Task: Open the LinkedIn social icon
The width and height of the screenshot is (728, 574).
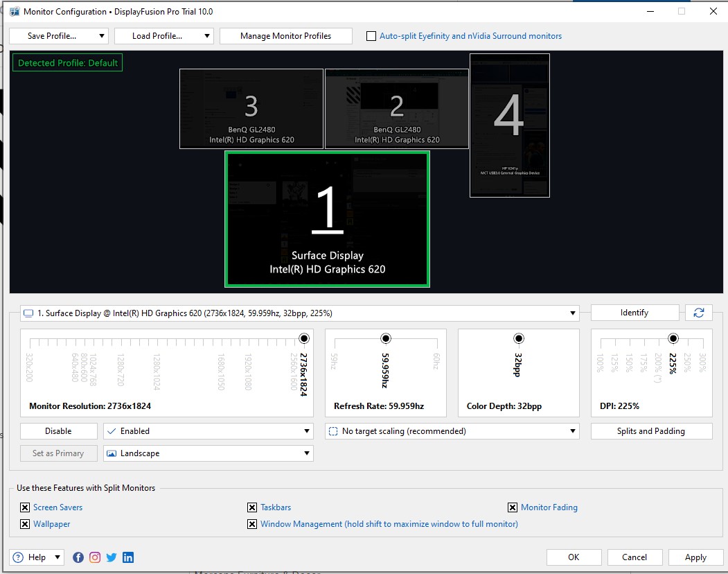Action: click(128, 557)
